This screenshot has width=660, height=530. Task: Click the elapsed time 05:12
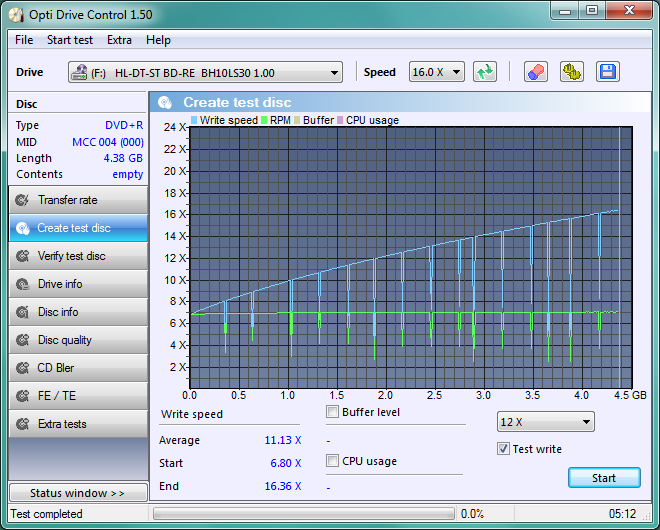click(623, 514)
